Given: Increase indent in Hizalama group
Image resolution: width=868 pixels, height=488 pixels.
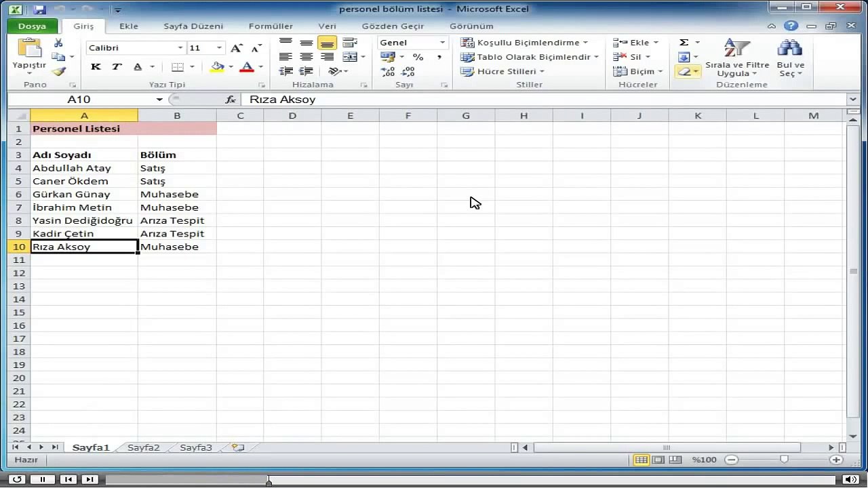Looking at the screenshot, I should (x=307, y=71).
